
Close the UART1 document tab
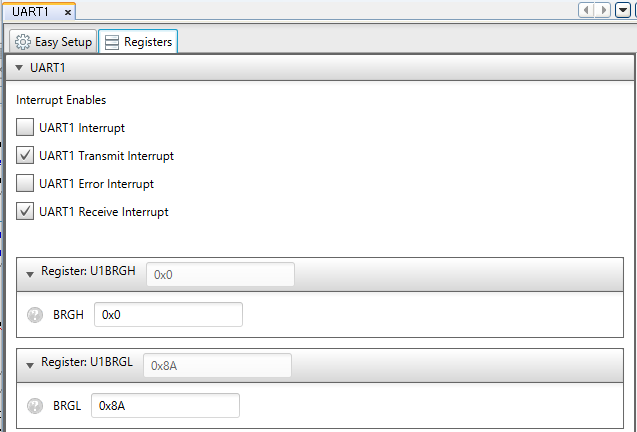tap(67, 12)
